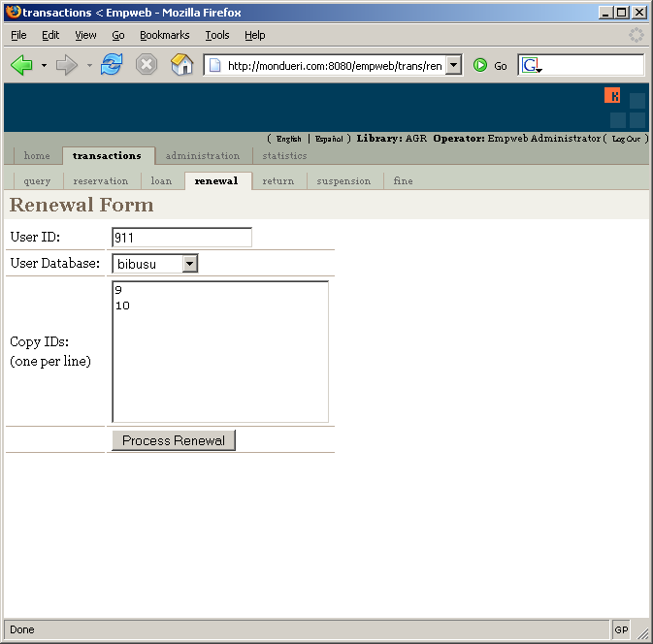This screenshot has width=653, height=644.
Task: Open the Back history dropdown arrow
Action: [44, 65]
